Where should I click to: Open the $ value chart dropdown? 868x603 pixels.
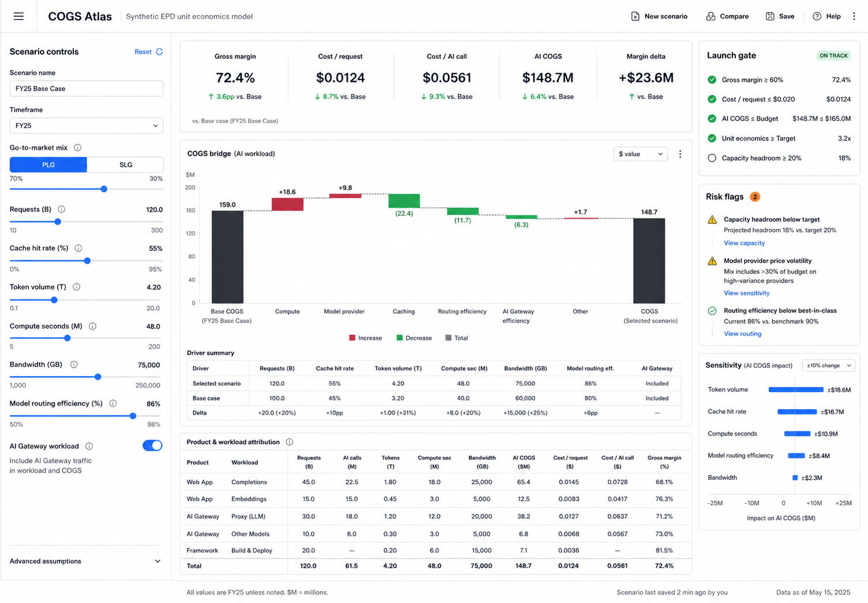(641, 154)
